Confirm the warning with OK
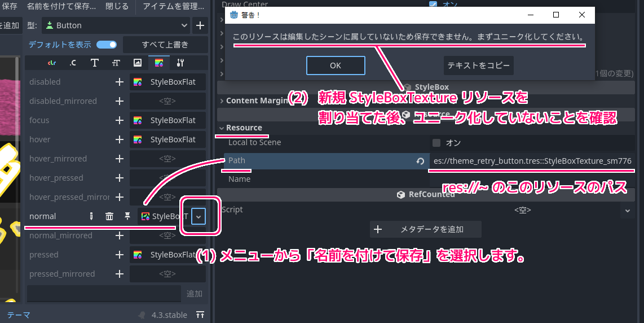Screen dimensions: 644x323 click(336, 66)
